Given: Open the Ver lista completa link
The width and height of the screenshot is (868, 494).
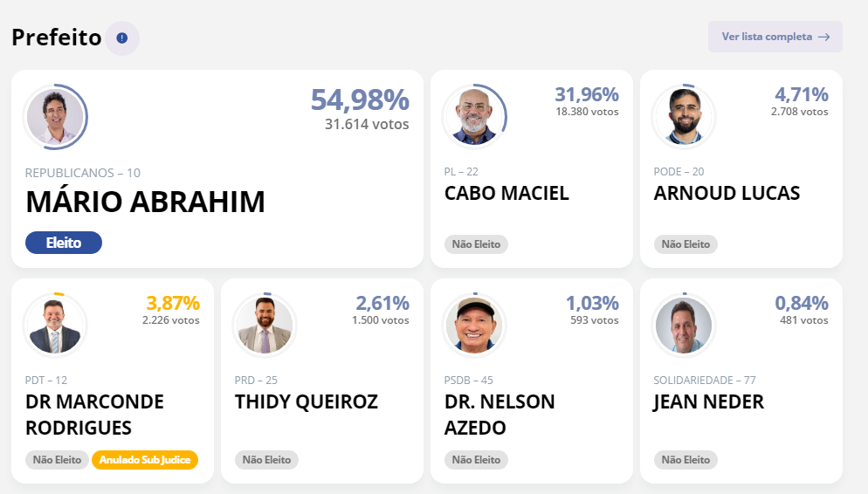Looking at the screenshot, I should pos(775,37).
